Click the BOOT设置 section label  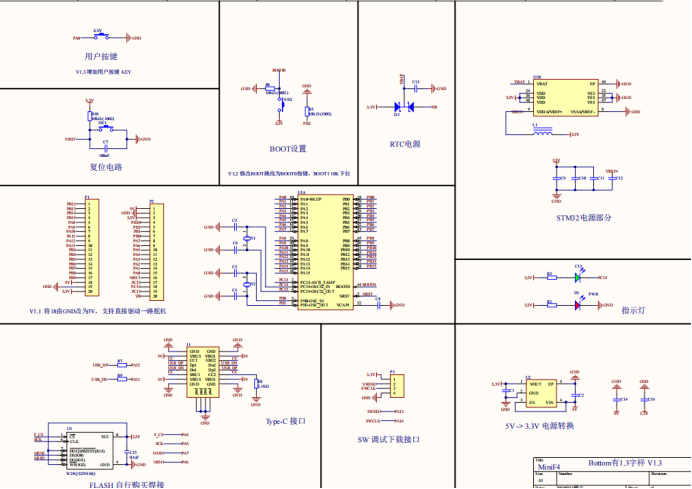tap(288, 149)
